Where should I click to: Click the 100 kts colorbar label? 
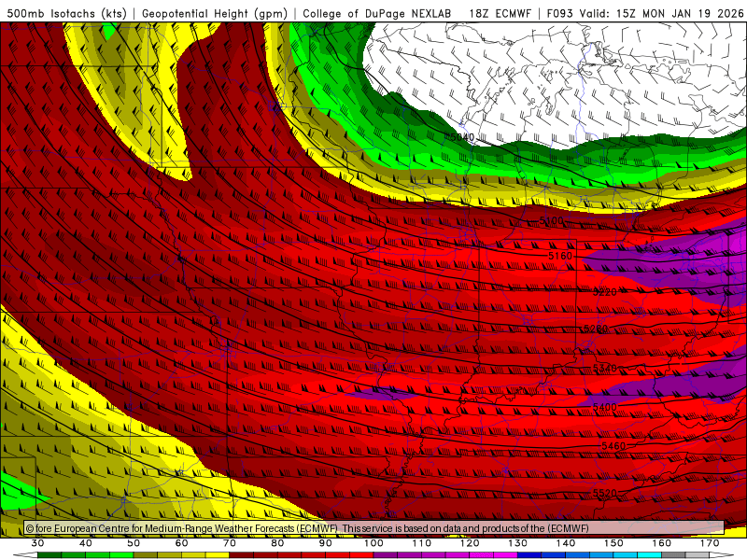coord(373,543)
